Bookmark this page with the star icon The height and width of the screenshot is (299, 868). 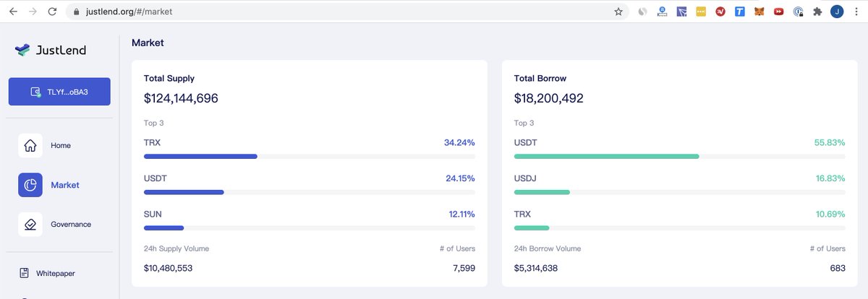[618, 12]
